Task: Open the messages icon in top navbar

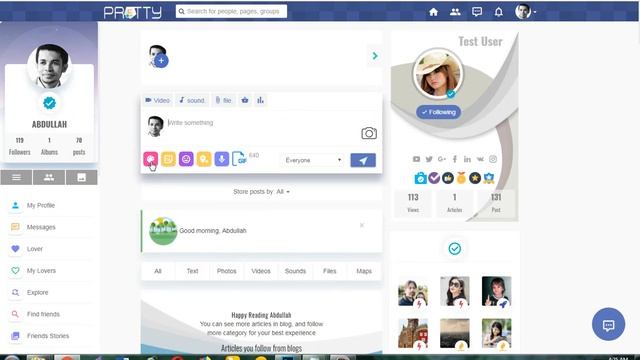Action: click(477, 12)
